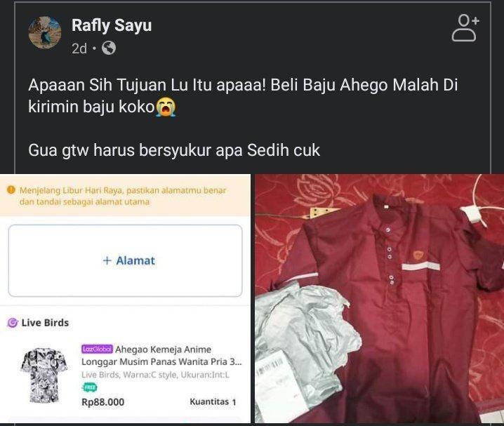This screenshot has height=426, width=504.
Task: Click the public globe privacy icon
Action: point(109,48)
